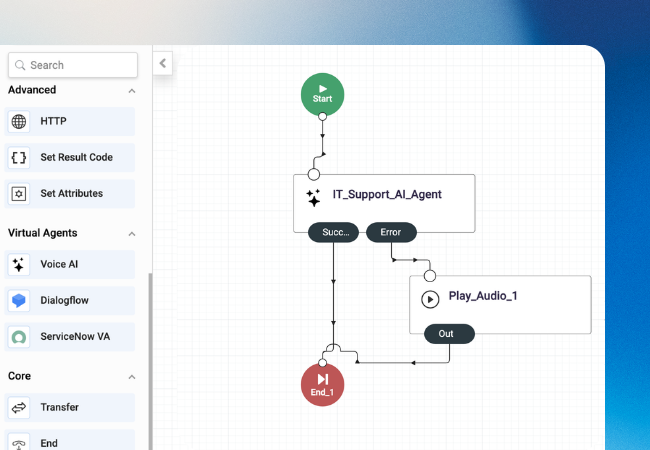Click the Core section heading
This screenshot has width=650, height=450.
tap(19, 376)
